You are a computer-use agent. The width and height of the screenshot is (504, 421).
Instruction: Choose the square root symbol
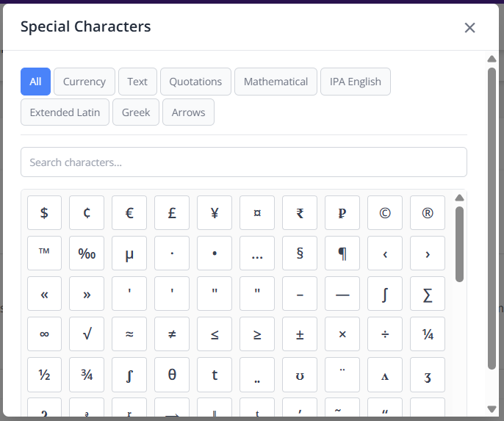pyautogui.click(x=87, y=334)
